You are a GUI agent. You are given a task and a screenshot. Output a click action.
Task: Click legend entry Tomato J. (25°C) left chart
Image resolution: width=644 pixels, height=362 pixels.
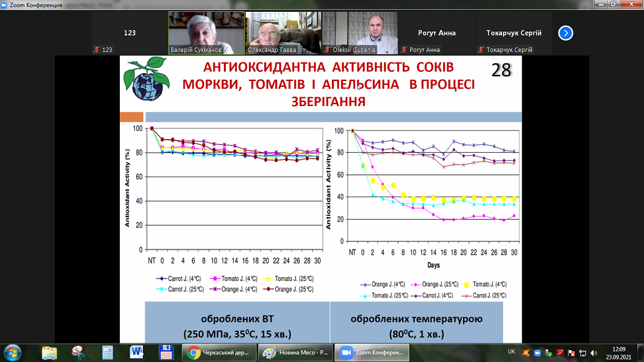pyautogui.click(x=288, y=278)
